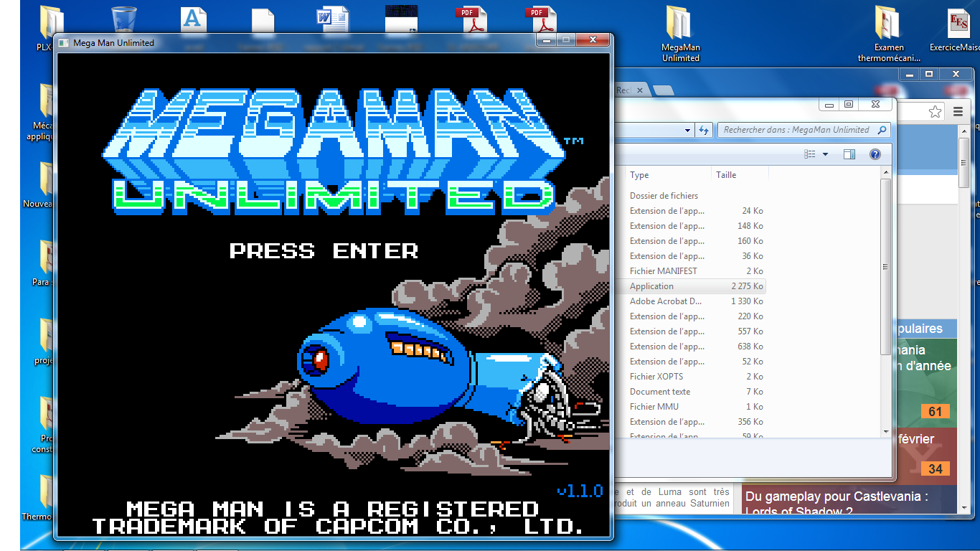
Task: Open the ExerciceMaiso desktop file icon
Action: coord(956,30)
